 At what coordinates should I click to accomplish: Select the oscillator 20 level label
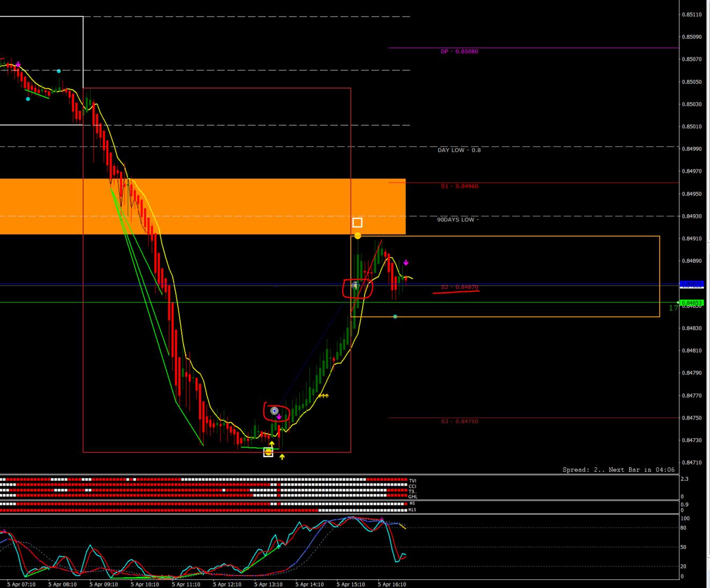click(684, 566)
